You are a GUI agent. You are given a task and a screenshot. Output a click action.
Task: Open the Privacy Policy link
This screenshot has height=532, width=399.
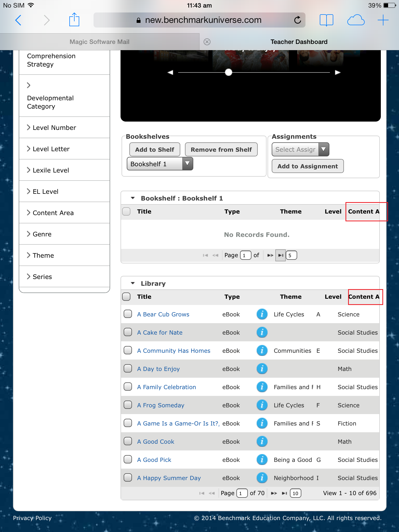click(32, 518)
